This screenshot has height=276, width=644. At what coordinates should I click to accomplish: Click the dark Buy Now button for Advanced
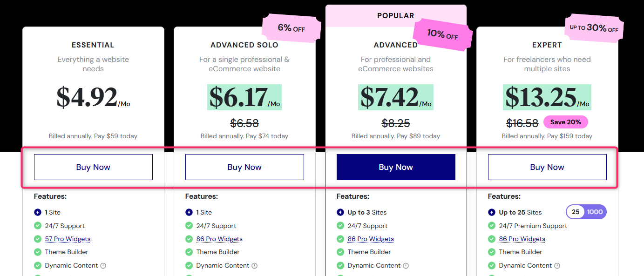tap(396, 167)
